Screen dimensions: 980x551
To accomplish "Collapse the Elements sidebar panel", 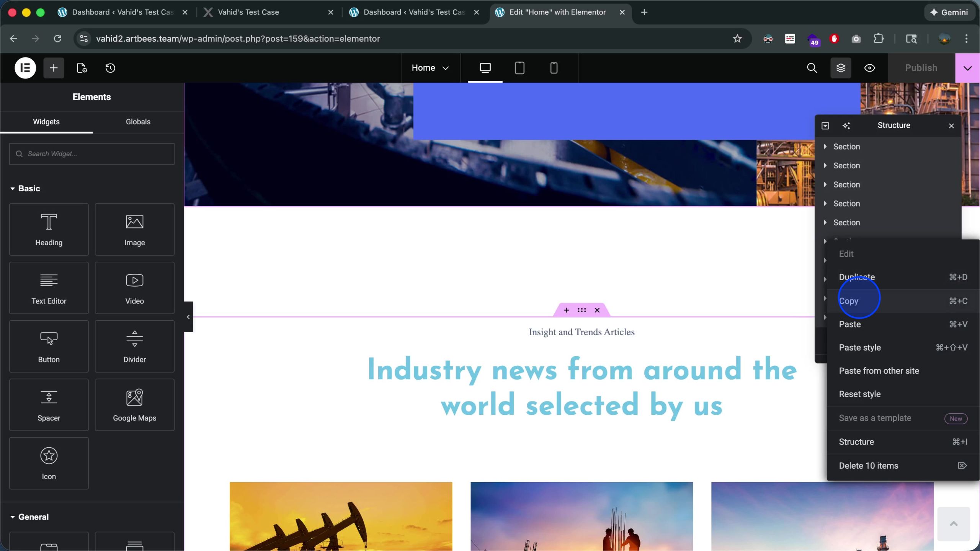I will tap(188, 317).
